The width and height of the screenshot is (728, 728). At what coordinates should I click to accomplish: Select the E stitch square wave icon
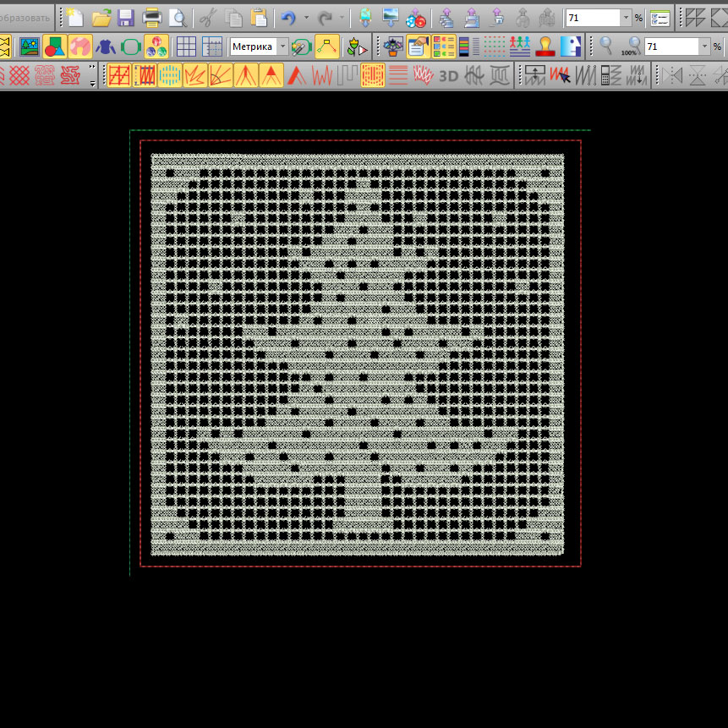tap(348, 76)
